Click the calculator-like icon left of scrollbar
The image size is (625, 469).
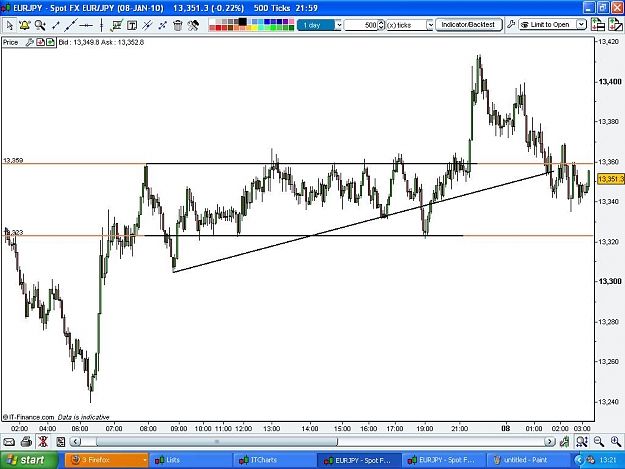61,442
